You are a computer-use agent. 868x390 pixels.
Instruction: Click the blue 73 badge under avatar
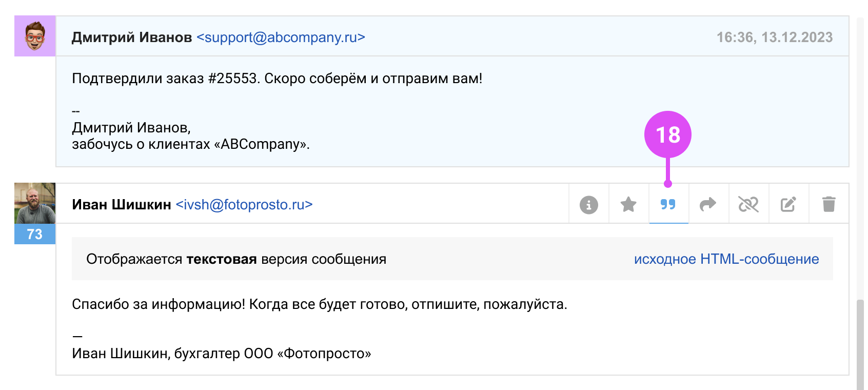pos(35,234)
